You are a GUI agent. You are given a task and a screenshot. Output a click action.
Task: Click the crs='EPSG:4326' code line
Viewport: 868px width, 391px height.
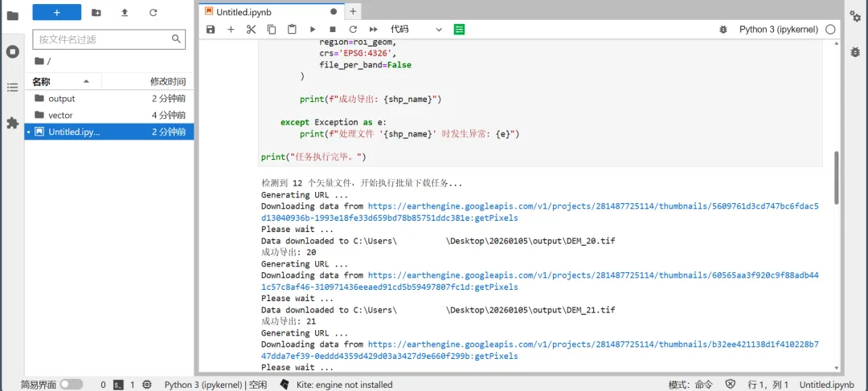359,54
